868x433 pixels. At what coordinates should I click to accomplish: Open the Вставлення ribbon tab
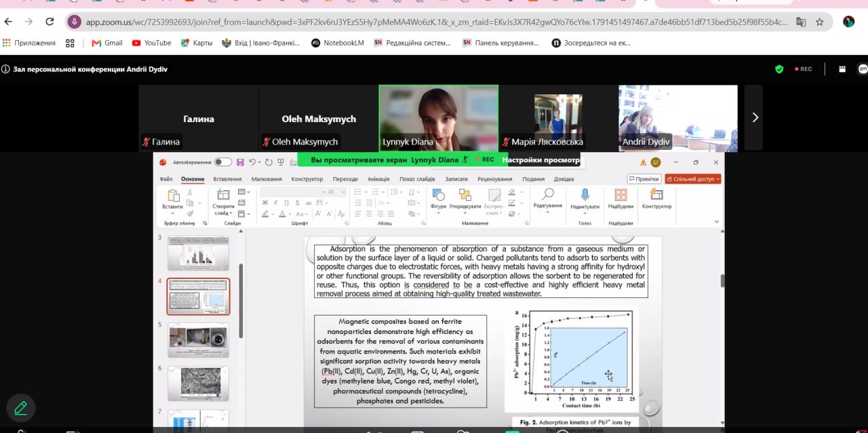227,179
